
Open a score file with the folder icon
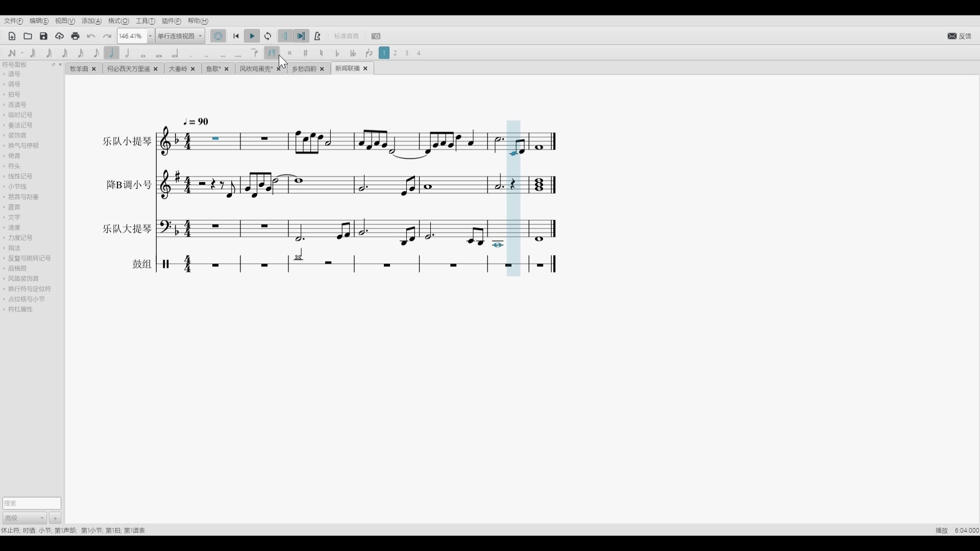tap(28, 36)
